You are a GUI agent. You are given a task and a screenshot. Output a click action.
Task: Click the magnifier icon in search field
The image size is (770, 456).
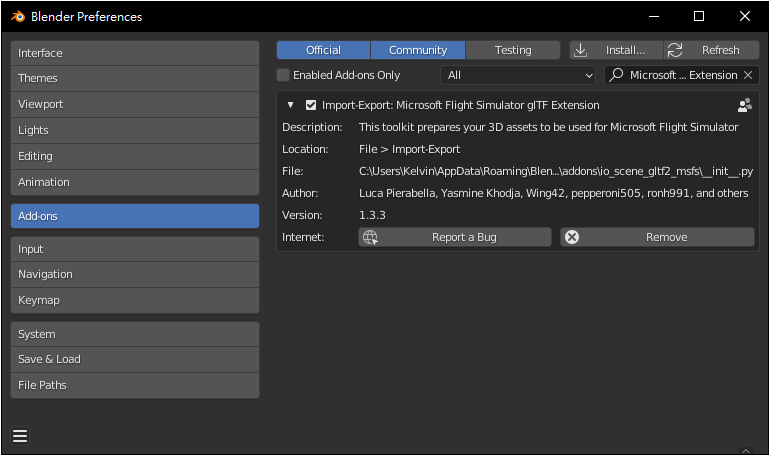[x=616, y=75]
